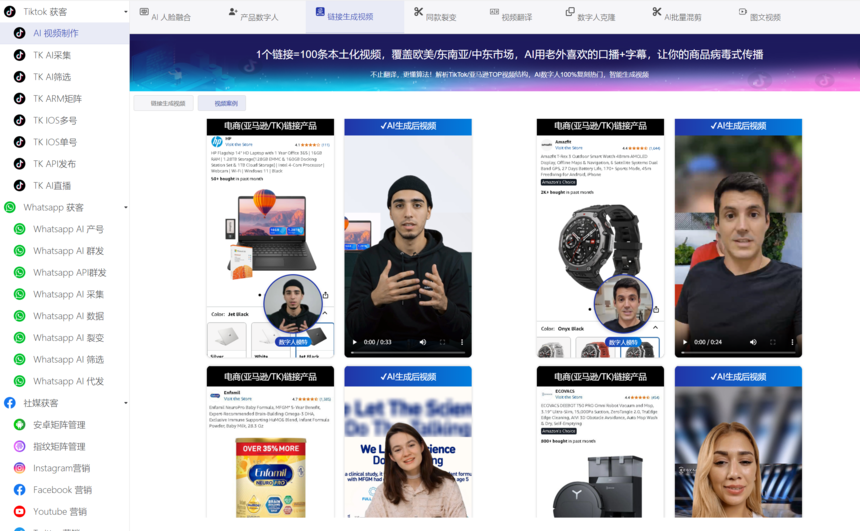
Task: Switch to 产品数字人 tab
Action: (x=253, y=16)
